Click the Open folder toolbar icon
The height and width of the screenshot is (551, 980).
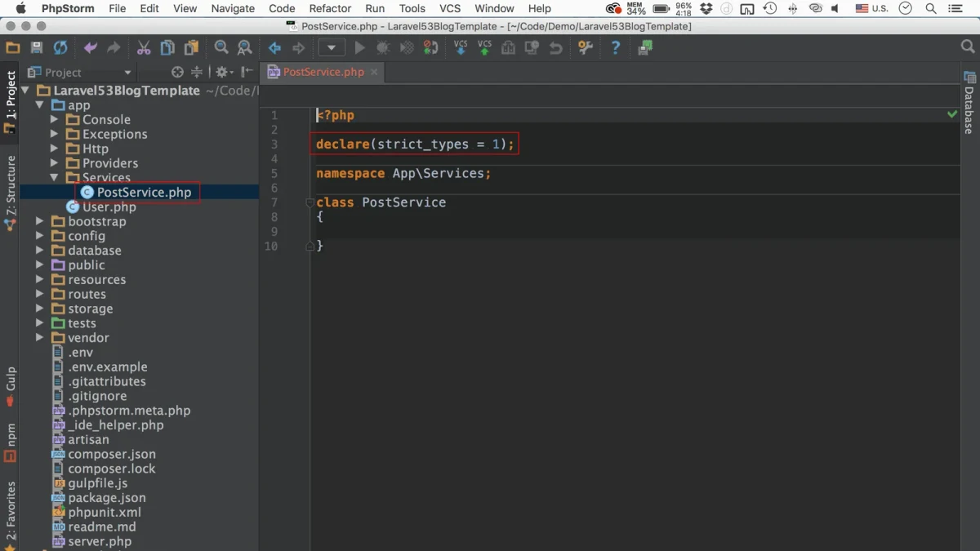click(x=12, y=48)
